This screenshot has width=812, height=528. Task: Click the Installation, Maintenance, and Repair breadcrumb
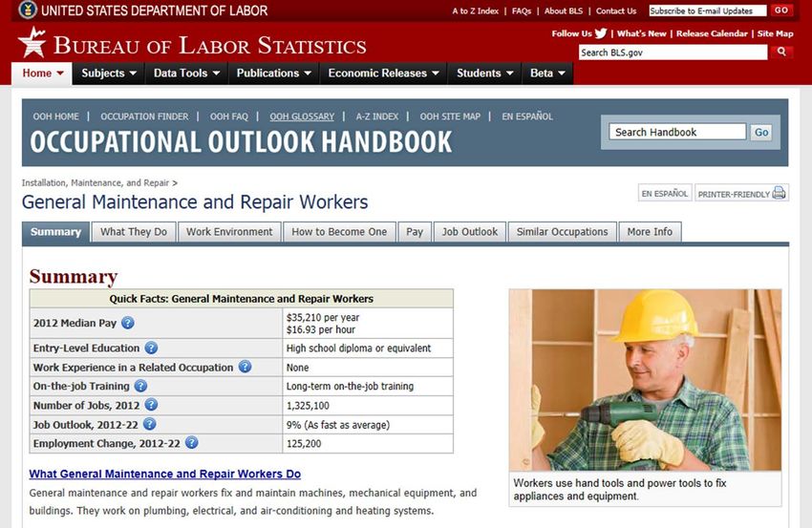96,182
